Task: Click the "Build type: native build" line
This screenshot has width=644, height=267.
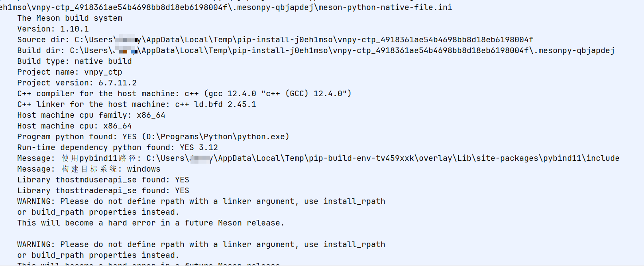Action: [x=75, y=61]
